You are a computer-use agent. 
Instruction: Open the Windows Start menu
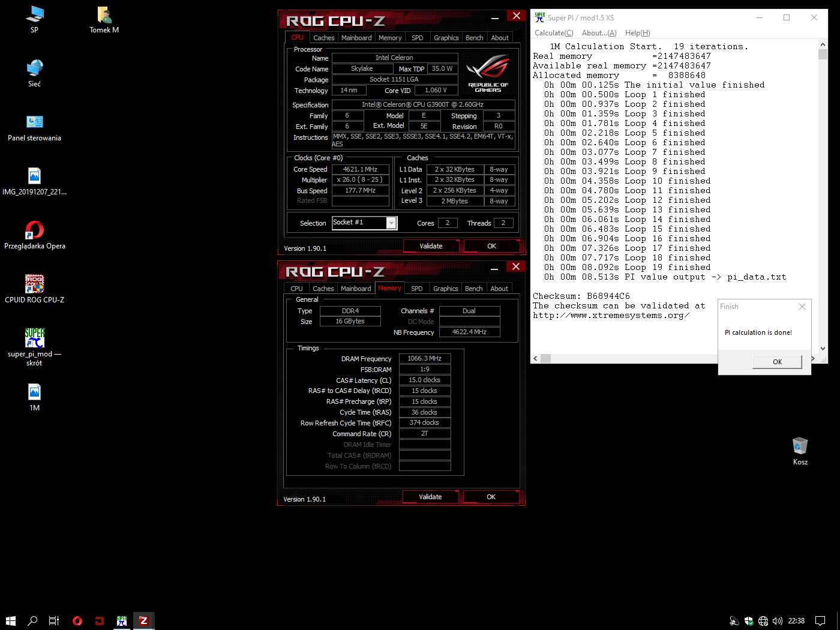tap(10, 621)
